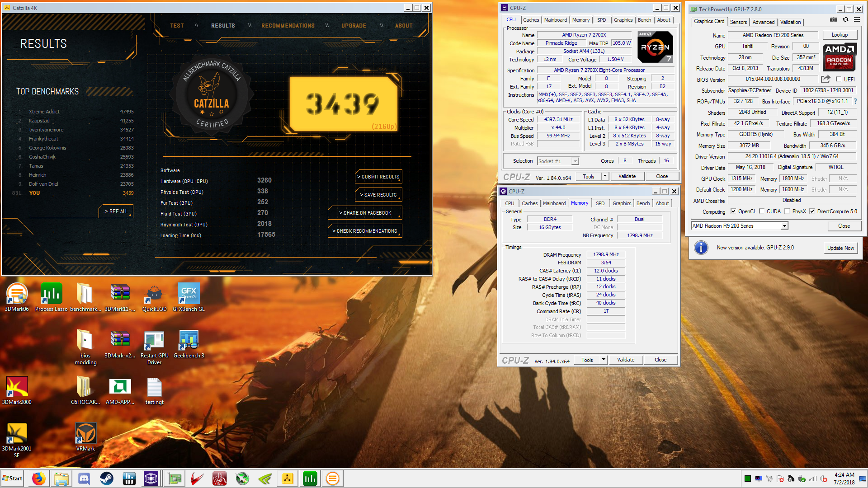Open the GFXBench GL desktop shortcut
This screenshot has width=868, height=488.
click(x=189, y=297)
